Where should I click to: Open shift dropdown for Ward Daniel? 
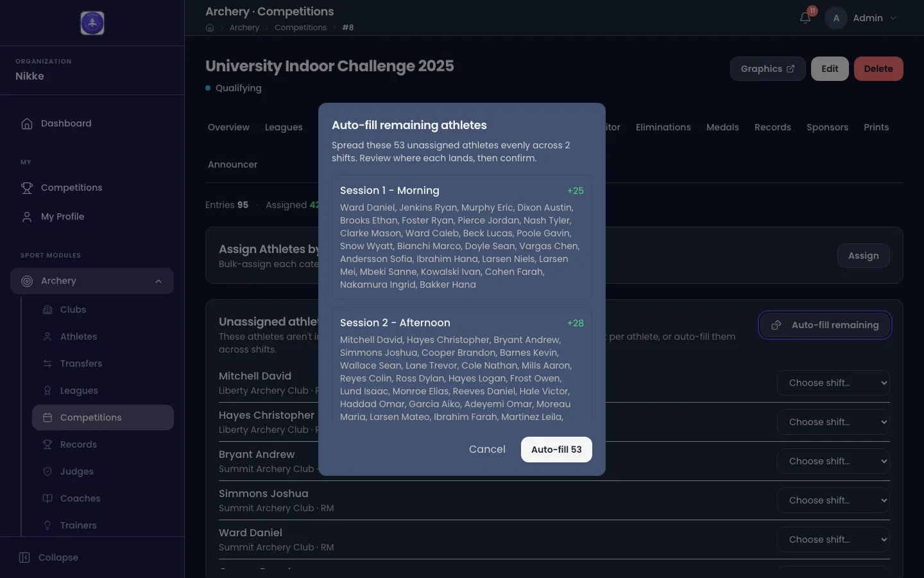point(834,539)
